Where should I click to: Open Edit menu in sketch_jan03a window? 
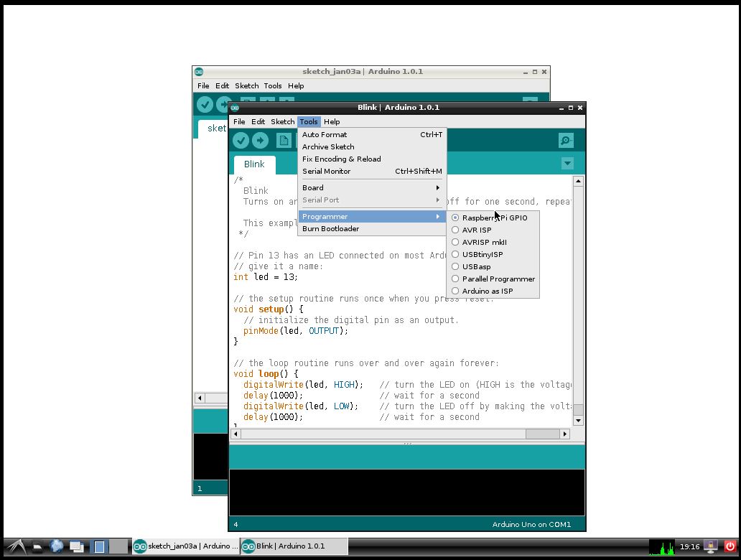click(222, 86)
